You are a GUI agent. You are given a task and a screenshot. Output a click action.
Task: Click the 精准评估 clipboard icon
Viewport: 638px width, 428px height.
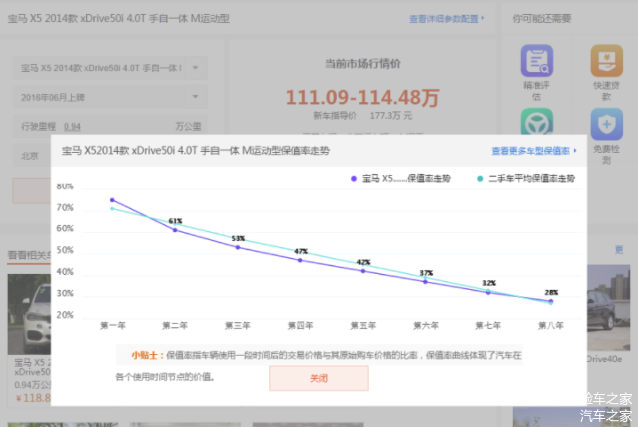[x=537, y=61]
